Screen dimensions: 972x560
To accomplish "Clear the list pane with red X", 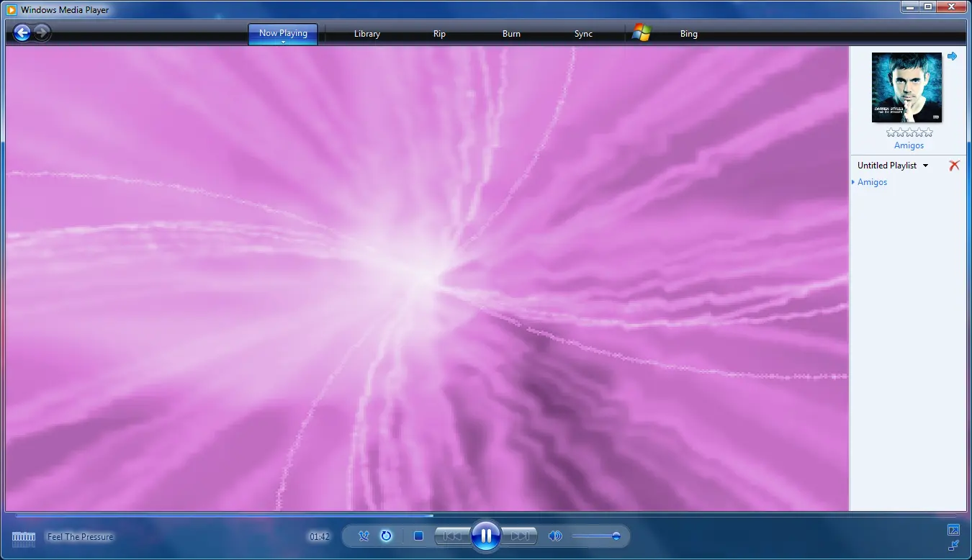I will (x=954, y=166).
